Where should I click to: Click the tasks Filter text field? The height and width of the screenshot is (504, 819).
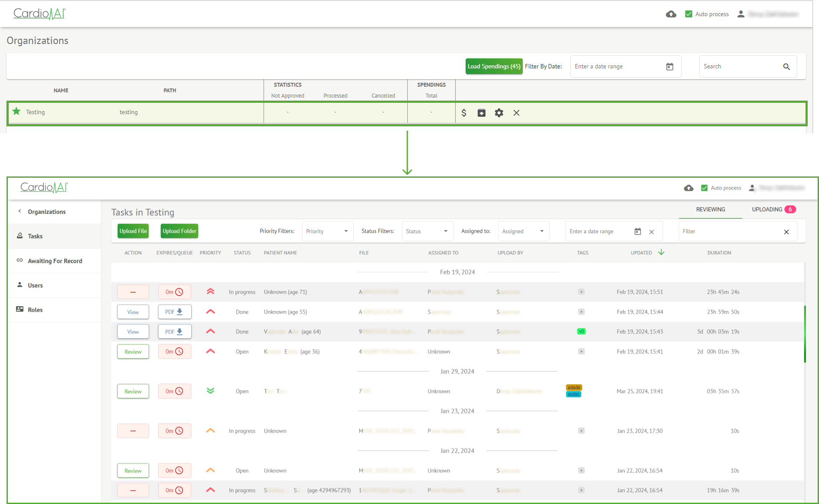[x=731, y=231]
